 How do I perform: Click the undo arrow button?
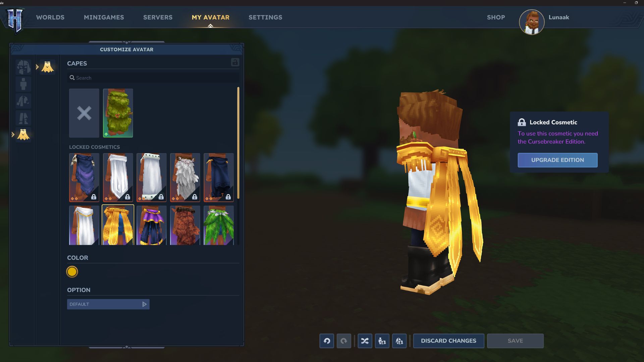tap(327, 341)
